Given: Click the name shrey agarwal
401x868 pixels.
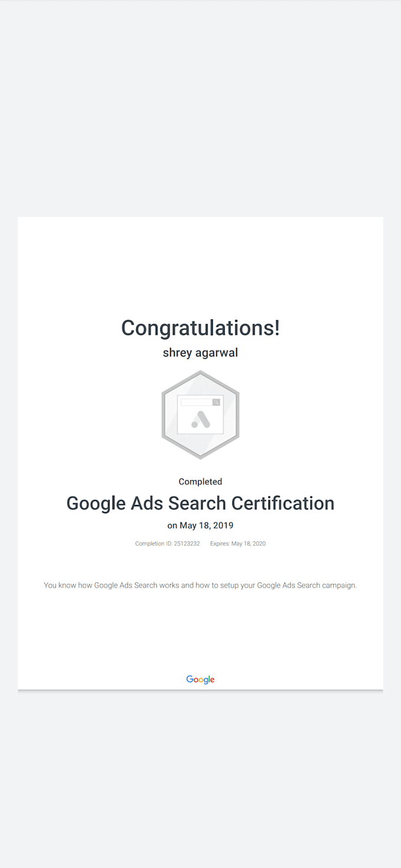Looking at the screenshot, I should (200, 353).
